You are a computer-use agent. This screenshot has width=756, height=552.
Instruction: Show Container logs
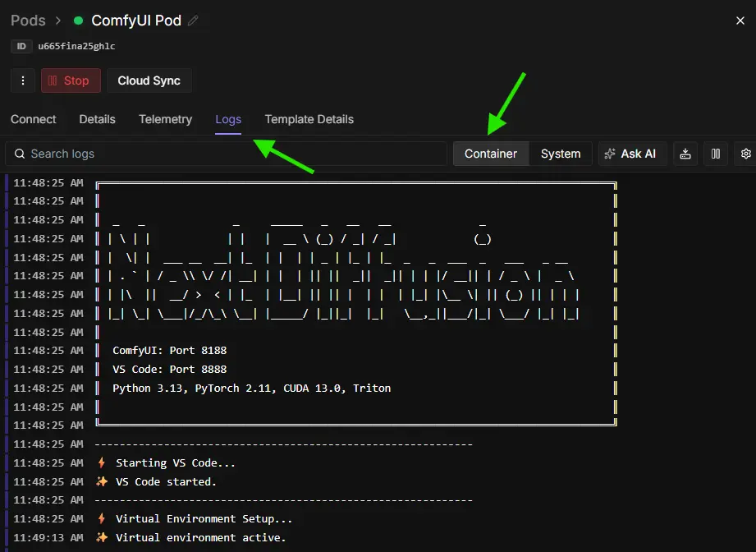coord(491,154)
